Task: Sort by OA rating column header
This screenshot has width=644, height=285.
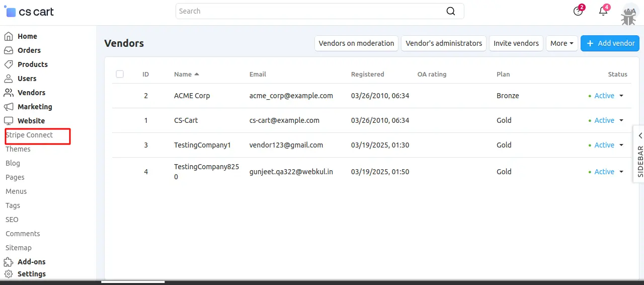Action: [x=432, y=74]
